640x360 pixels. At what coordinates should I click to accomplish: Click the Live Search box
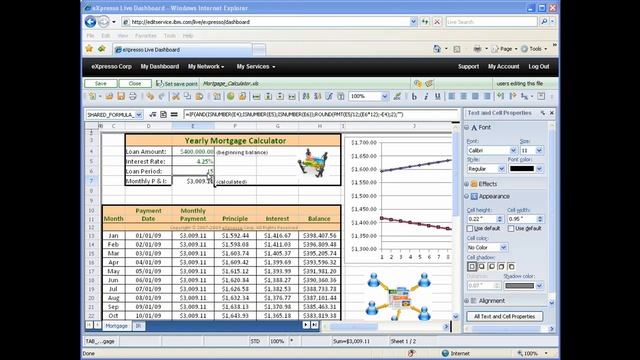coord(491,22)
